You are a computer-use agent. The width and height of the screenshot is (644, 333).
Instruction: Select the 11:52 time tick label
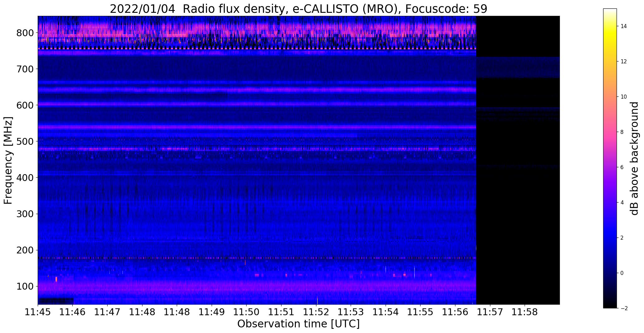pos(316,312)
